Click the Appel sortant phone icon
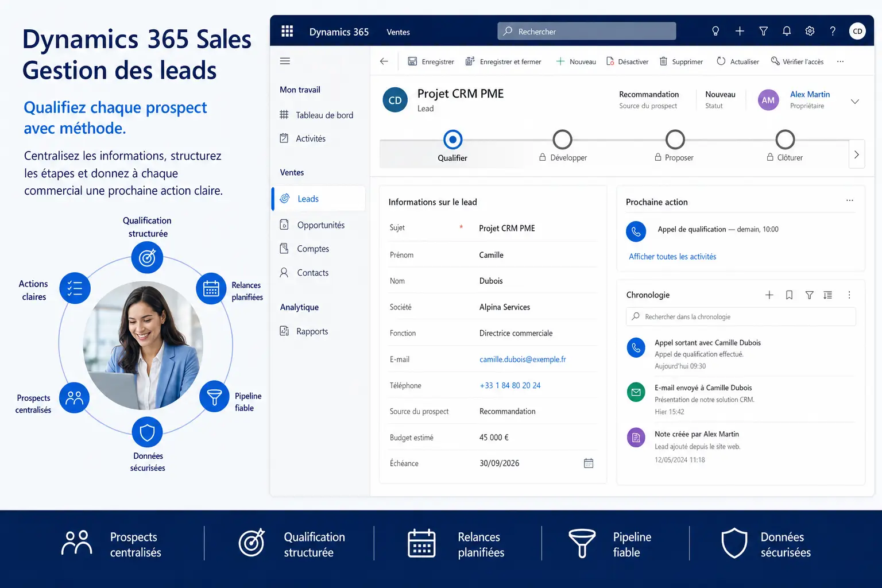Image resolution: width=882 pixels, height=588 pixels. (636, 347)
